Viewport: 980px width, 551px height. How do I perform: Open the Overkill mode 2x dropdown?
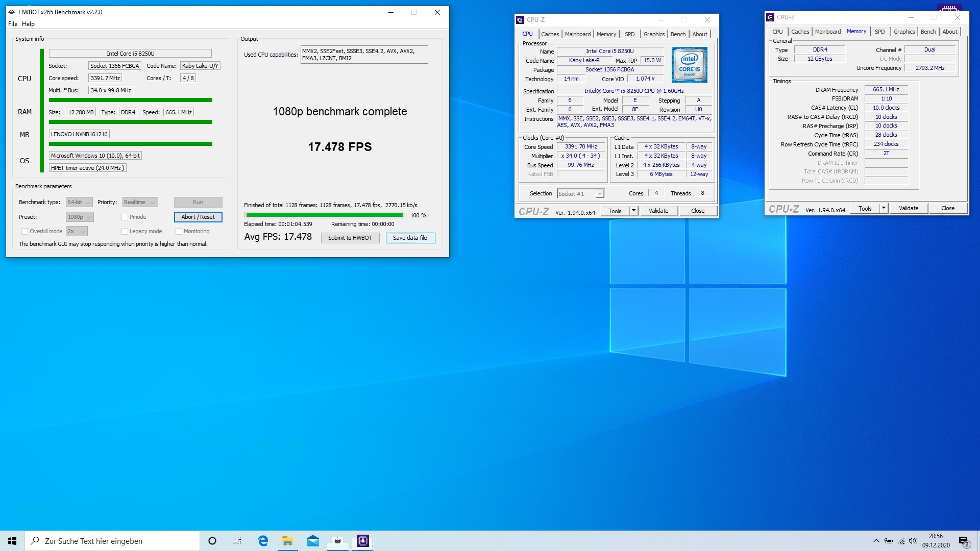(x=77, y=231)
